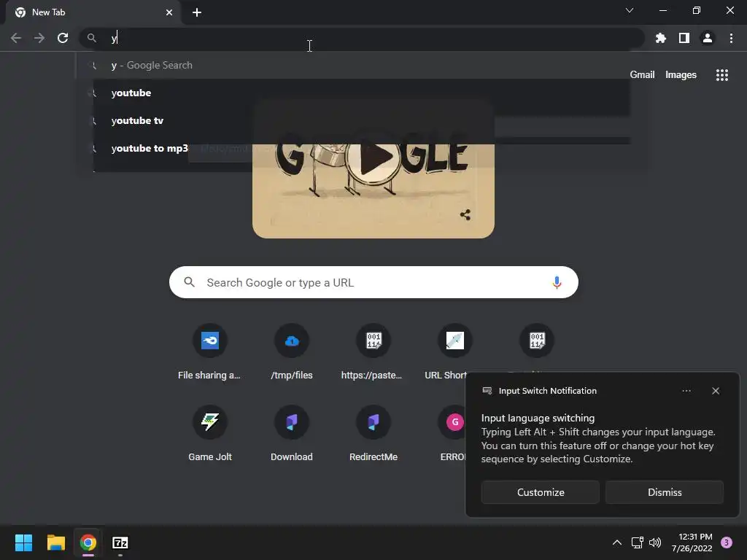Image resolution: width=747 pixels, height=560 pixels.
Task: Go back with the back arrow
Action: click(x=16, y=38)
